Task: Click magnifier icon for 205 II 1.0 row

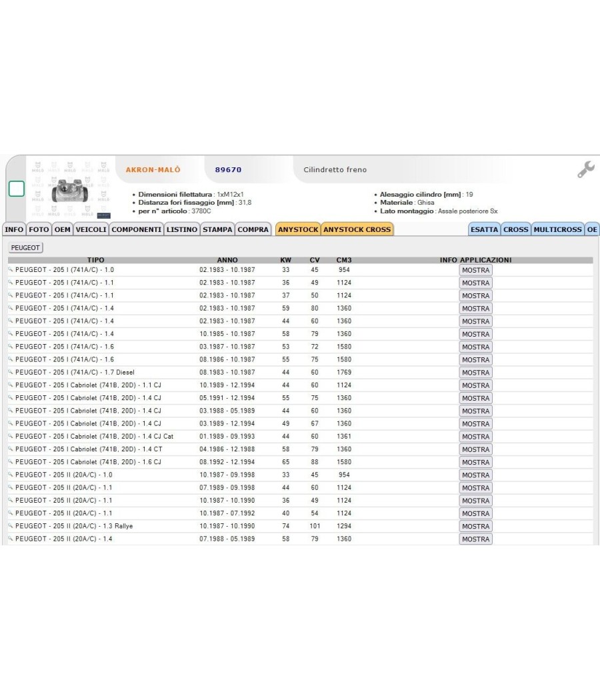Action: [x=10, y=475]
